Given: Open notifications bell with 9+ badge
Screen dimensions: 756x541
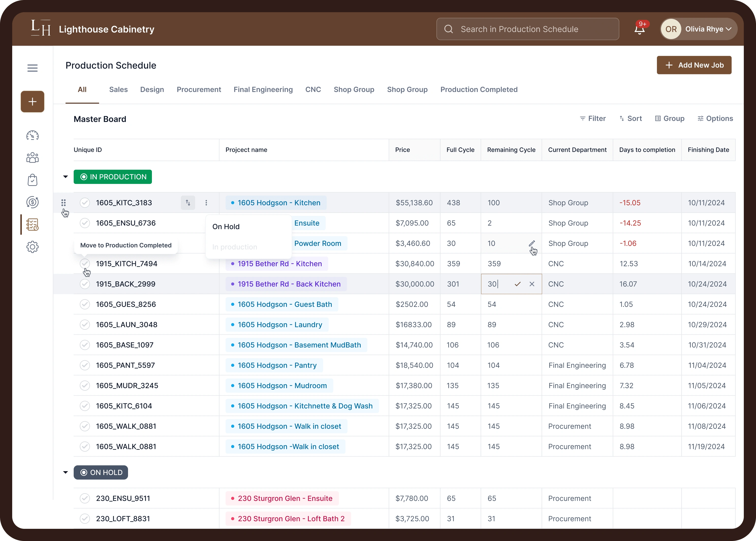Looking at the screenshot, I should (x=639, y=29).
